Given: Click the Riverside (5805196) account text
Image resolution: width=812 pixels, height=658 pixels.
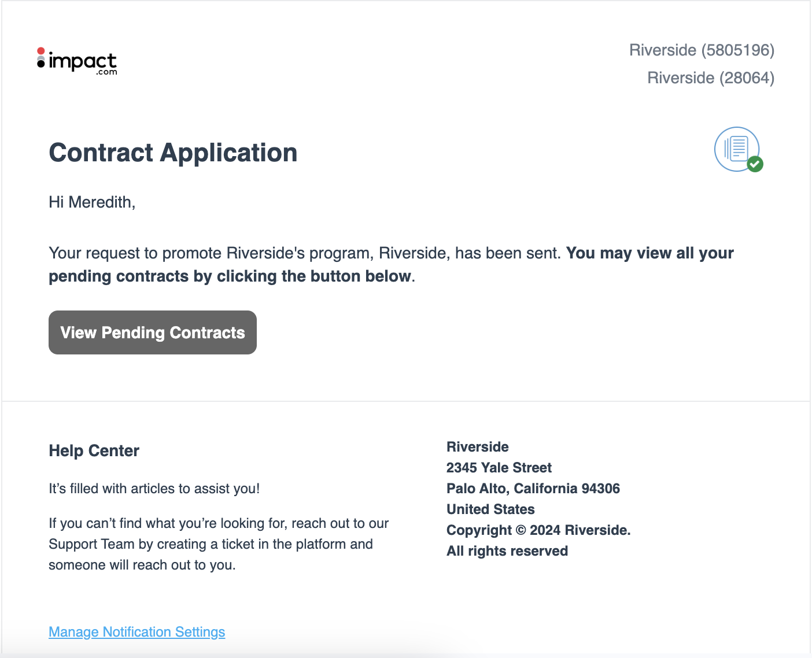Looking at the screenshot, I should (702, 50).
